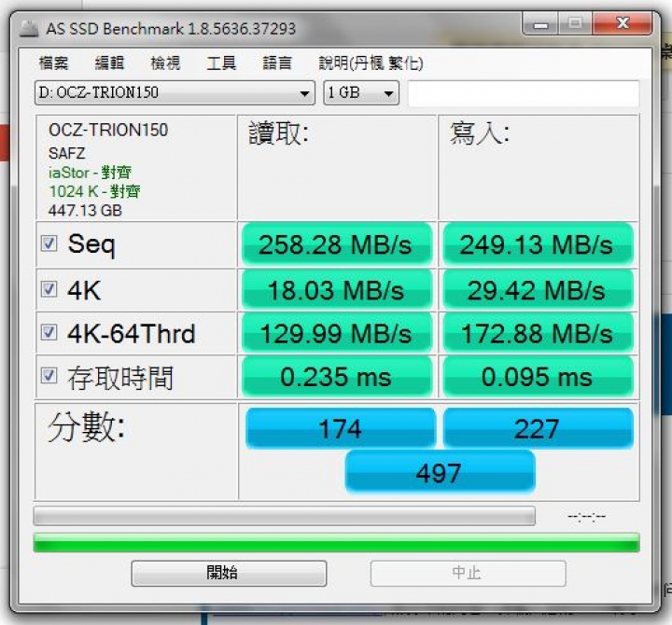
Task: Click the 中止 abort button
Action: click(468, 573)
